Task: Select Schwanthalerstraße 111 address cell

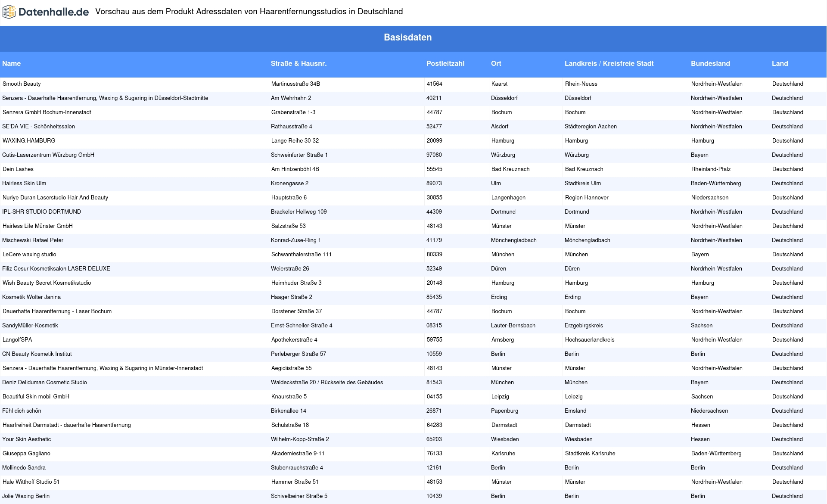Action: tap(302, 255)
